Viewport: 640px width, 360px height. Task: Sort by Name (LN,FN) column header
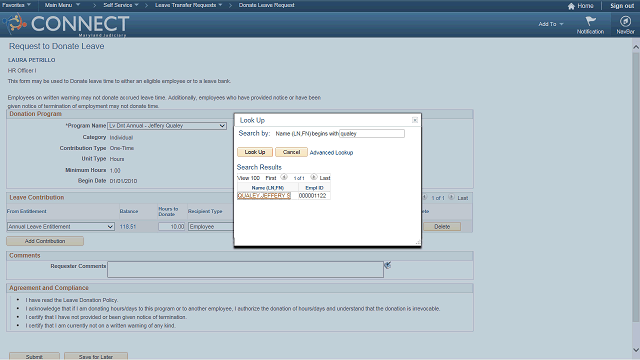(x=268, y=188)
